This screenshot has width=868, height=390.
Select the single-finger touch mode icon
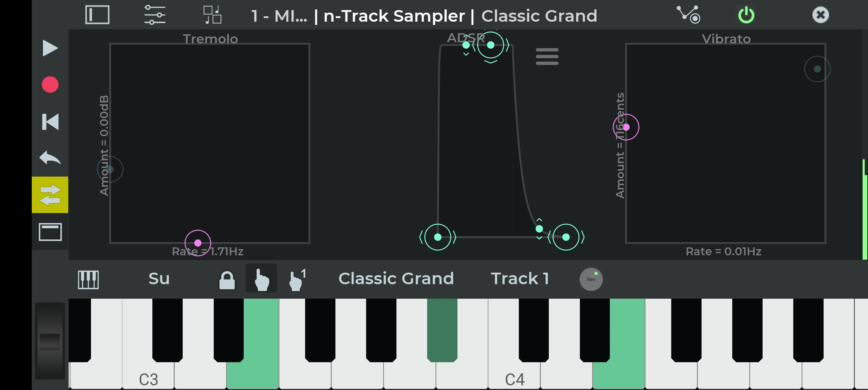click(x=261, y=278)
